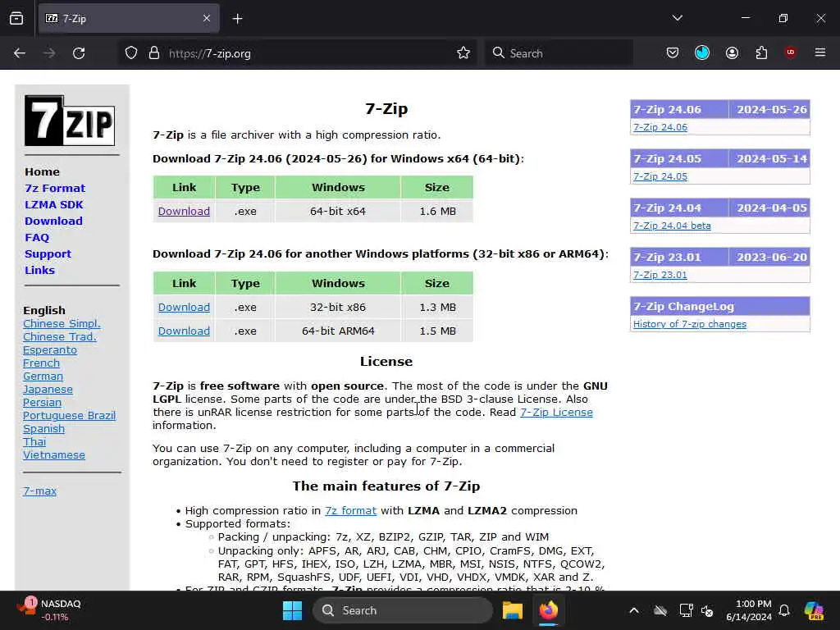Select Thai language link

pos(34,442)
